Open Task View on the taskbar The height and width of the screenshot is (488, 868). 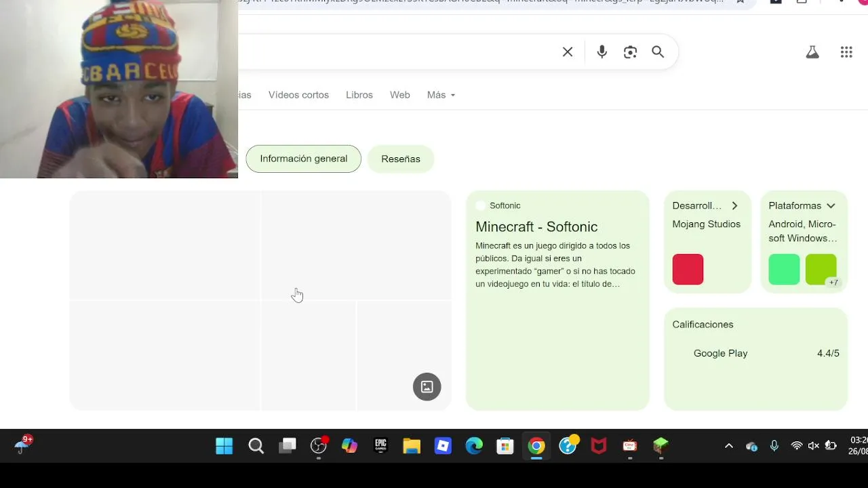(x=288, y=446)
